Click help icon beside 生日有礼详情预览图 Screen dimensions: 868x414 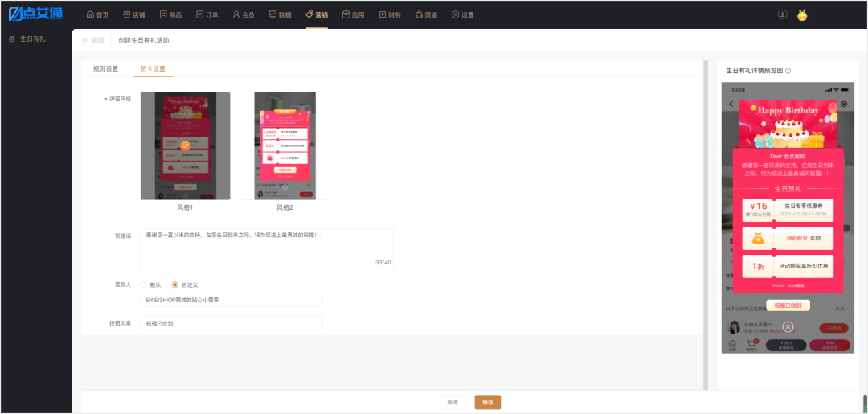788,71
